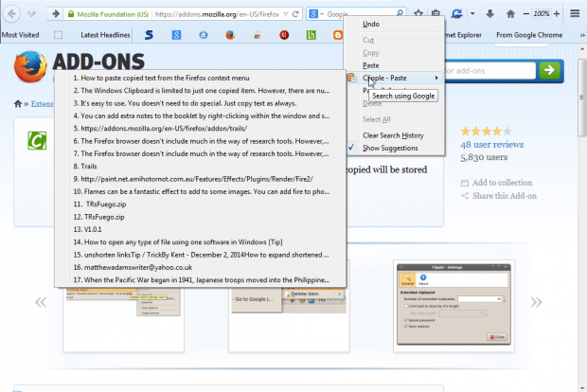The image size is (587, 392).
Task: Open the hamburger menu
Action: [575, 13]
